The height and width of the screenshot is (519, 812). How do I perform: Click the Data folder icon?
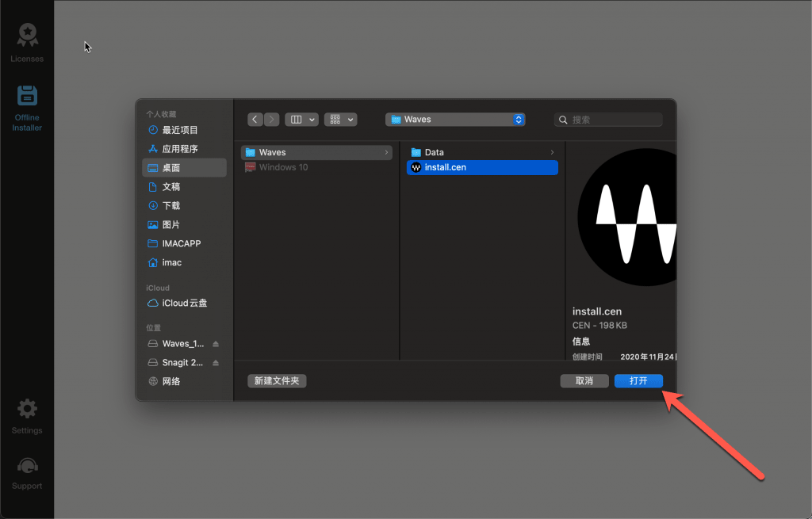point(416,152)
